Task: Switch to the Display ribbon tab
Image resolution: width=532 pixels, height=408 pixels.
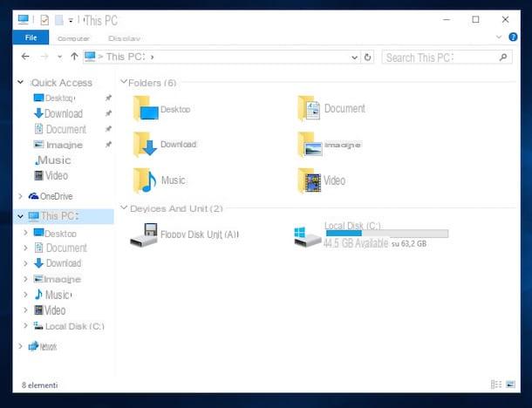Action: (x=124, y=38)
